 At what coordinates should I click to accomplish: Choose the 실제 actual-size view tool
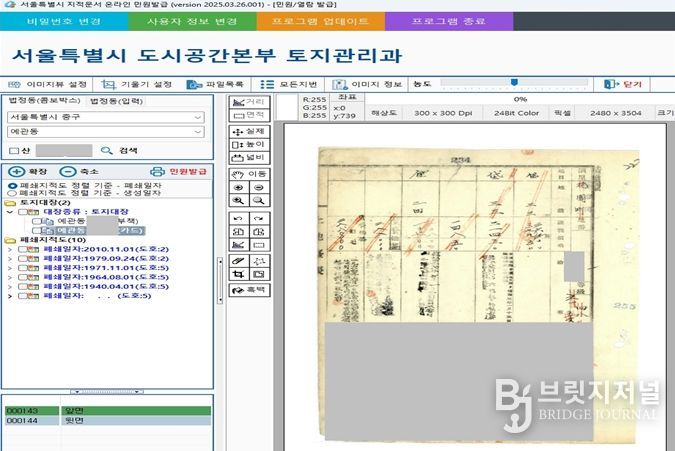[249, 132]
